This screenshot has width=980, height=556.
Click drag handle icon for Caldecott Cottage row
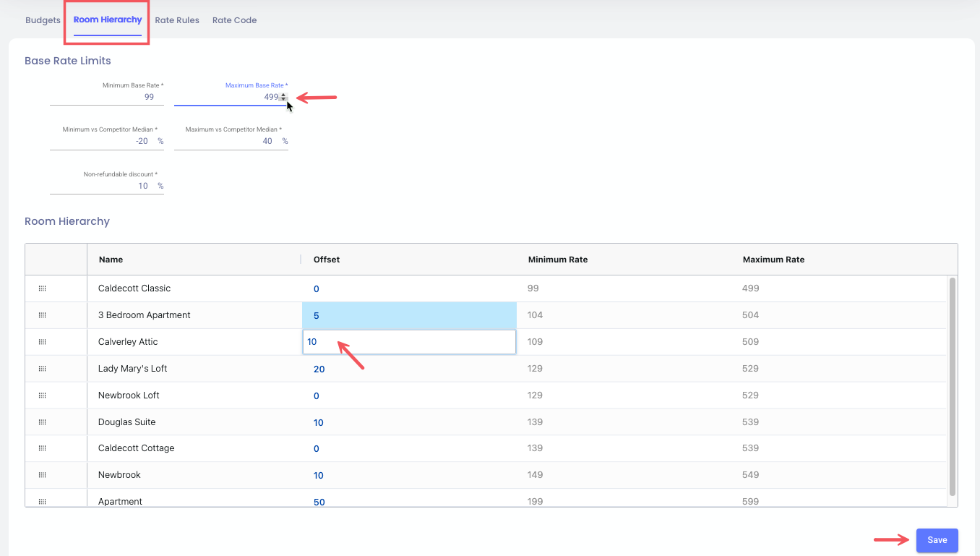click(x=42, y=448)
